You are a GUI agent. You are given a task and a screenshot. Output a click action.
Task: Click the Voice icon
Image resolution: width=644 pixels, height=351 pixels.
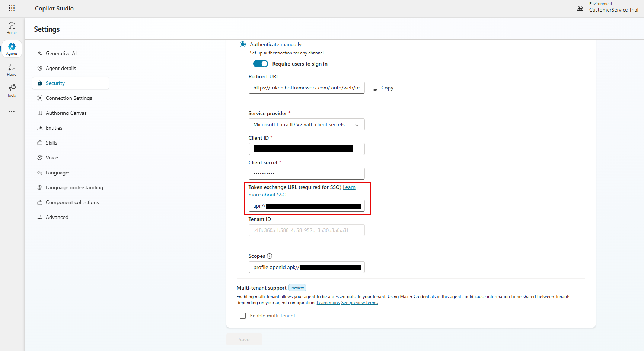point(40,158)
